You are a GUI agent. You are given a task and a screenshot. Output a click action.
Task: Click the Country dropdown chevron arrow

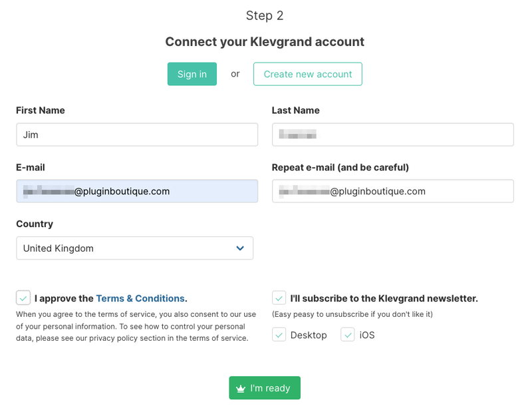(240, 248)
